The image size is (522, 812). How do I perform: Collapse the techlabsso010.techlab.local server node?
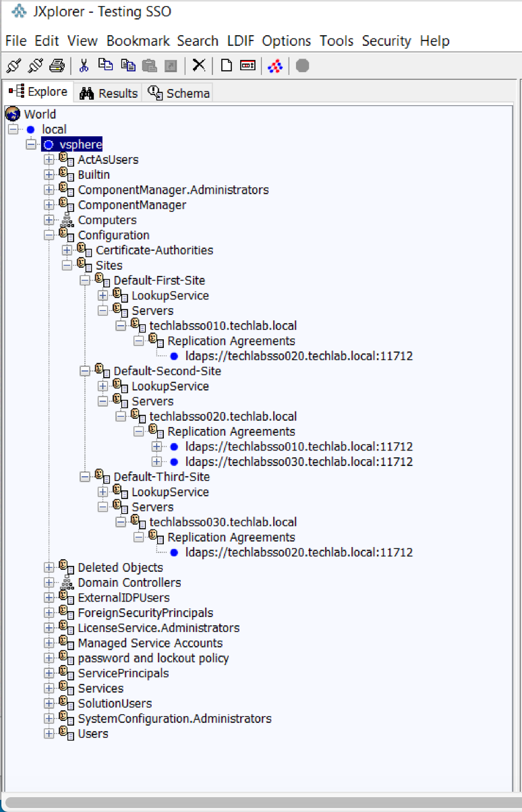[x=121, y=326]
